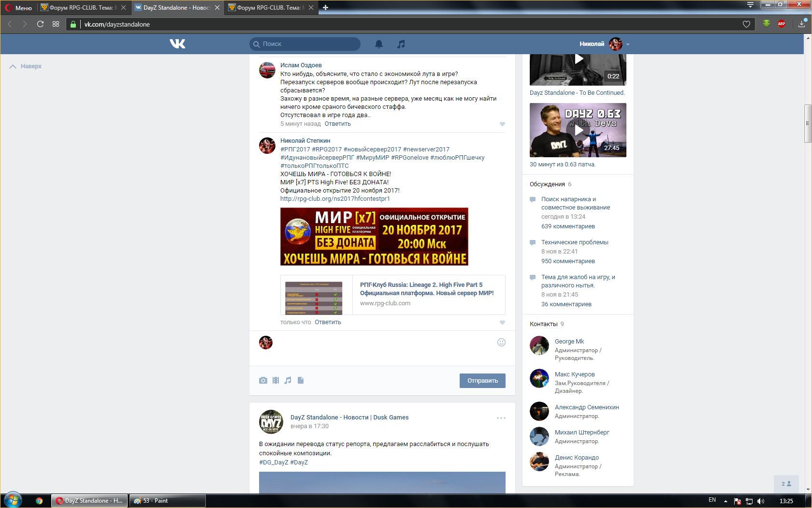Open Обсуждения section header

(x=547, y=184)
